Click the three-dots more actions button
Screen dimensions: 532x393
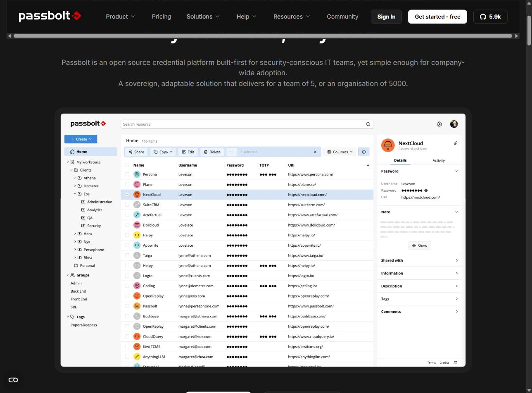232,152
